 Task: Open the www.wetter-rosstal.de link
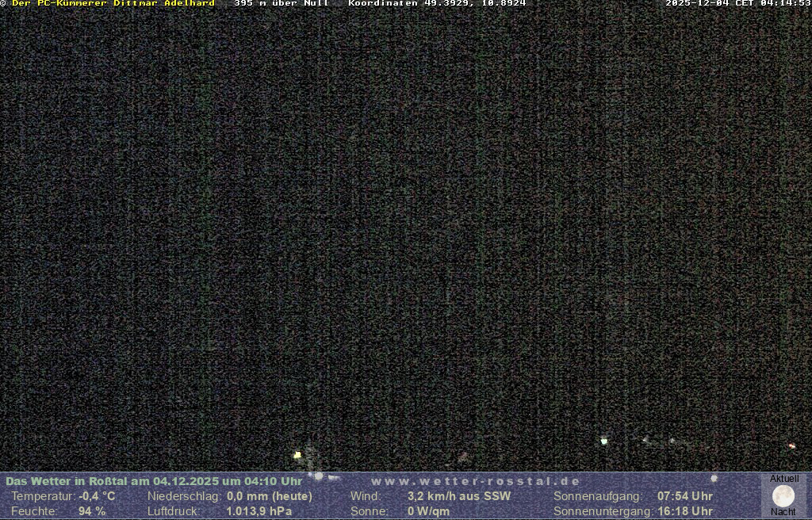476,481
